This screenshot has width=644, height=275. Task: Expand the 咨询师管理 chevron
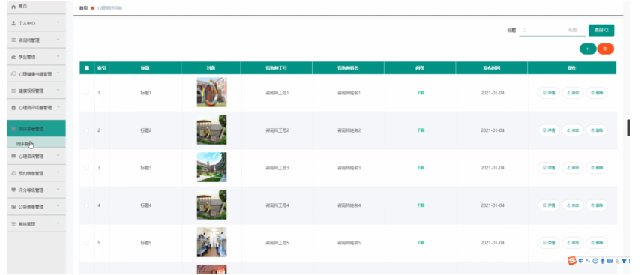(58, 40)
